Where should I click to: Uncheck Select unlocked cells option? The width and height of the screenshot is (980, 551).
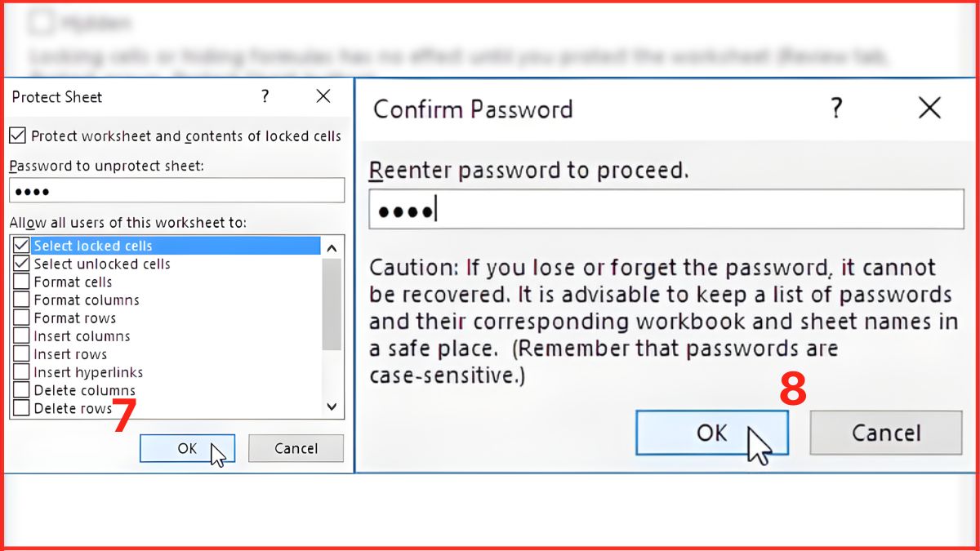[x=21, y=264]
